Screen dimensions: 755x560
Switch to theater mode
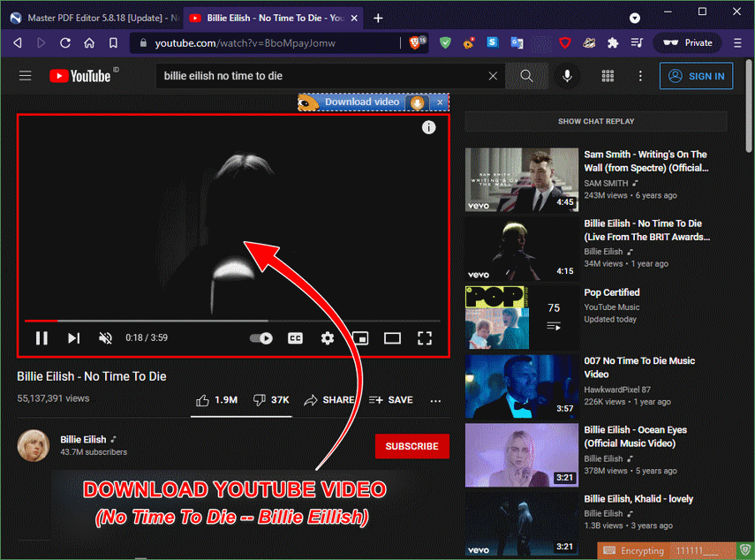coord(392,338)
